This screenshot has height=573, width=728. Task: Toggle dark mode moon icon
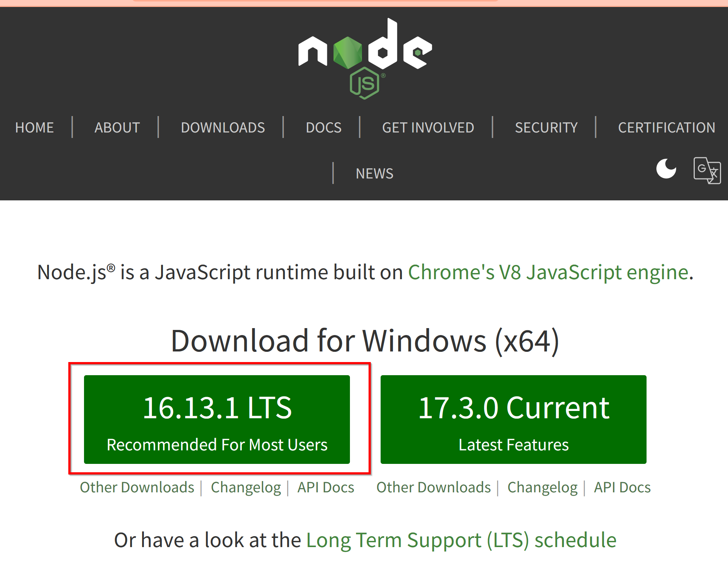[x=666, y=169]
